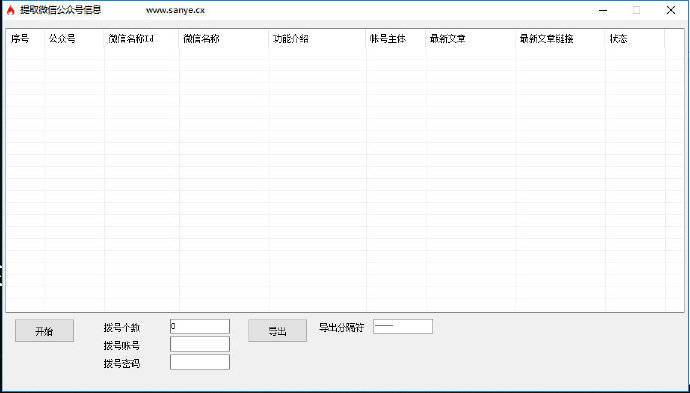Click the 最新文章 column header
The width and height of the screenshot is (690, 393).
[x=471, y=39]
